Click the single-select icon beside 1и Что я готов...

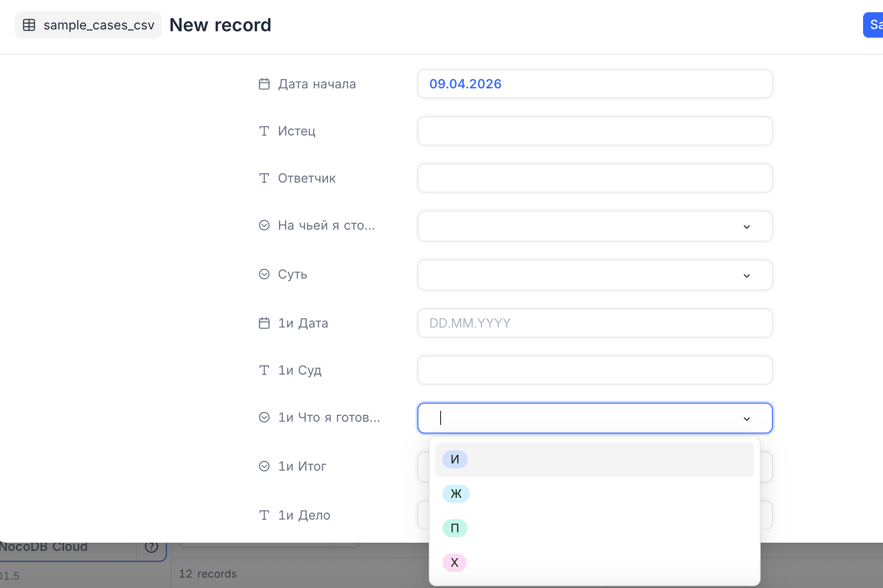coord(264,417)
